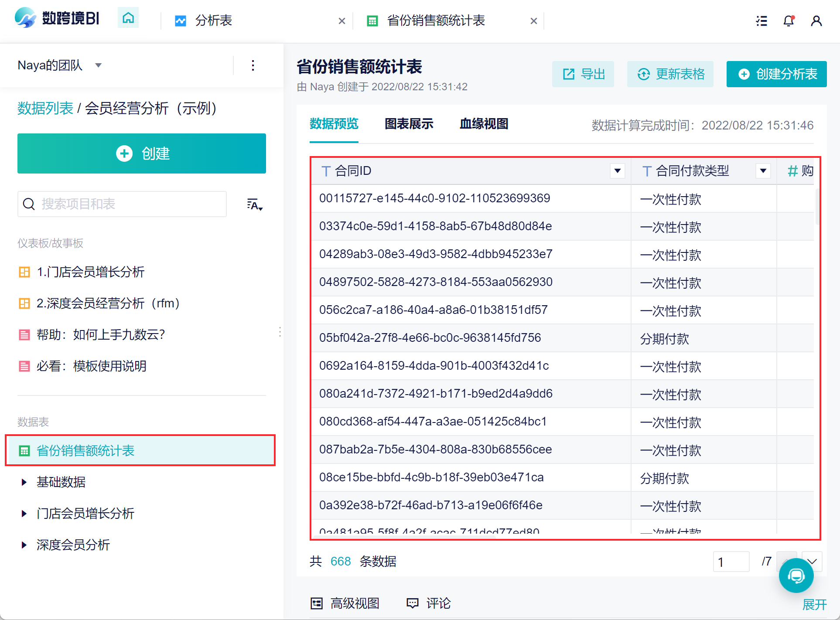Click the 创建分析表 button

(776, 74)
